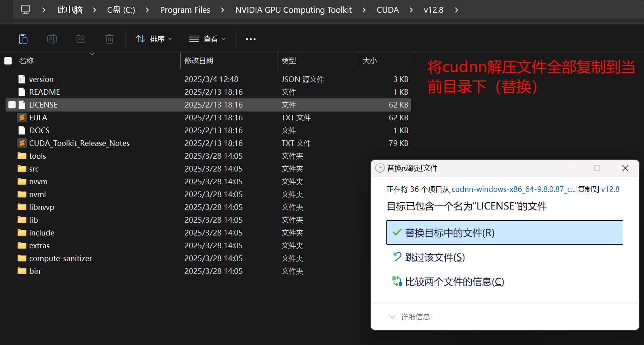
Task: Toggle the select-all checkbox in header
Action: tap(8, 61)
